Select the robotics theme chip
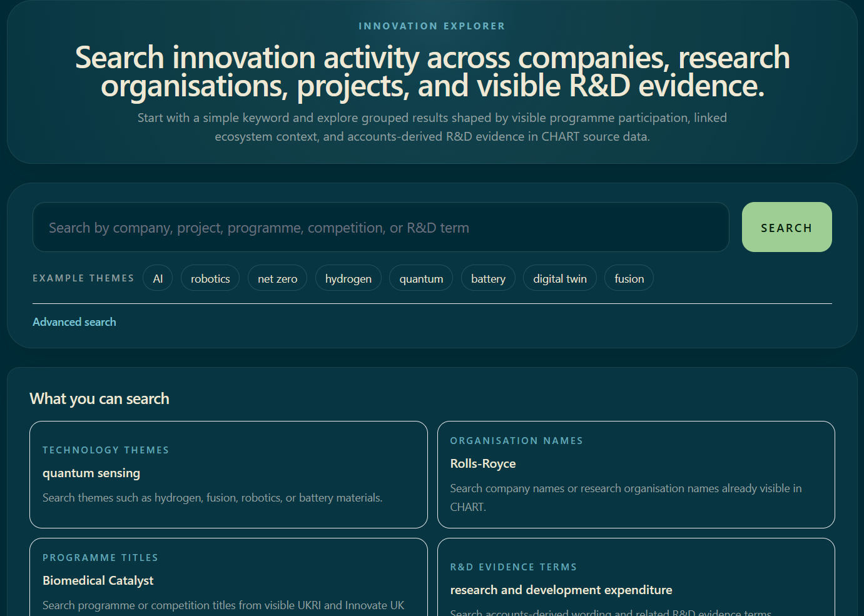Screen dimensions: 864x616 coord(210,278)
